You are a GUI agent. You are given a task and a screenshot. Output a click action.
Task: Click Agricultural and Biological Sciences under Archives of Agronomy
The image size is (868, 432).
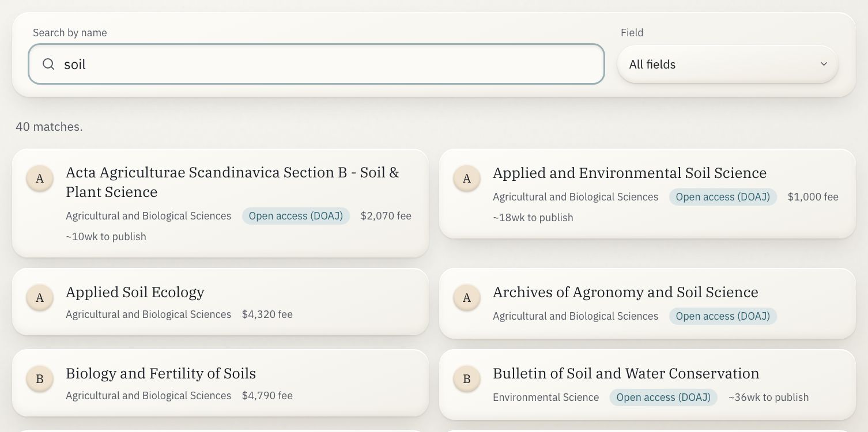(576, 316)
